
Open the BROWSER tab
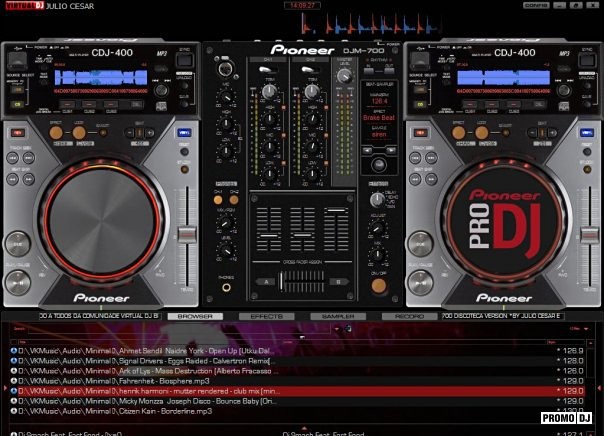[x=194, y=316]
